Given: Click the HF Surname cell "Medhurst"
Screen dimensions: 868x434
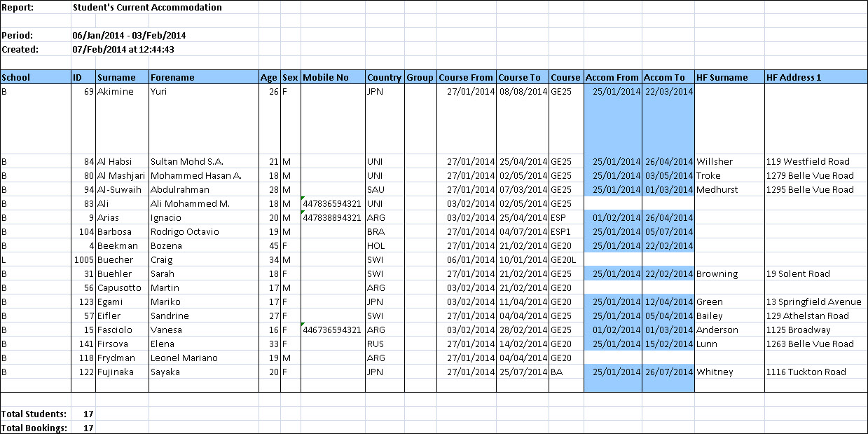Looking at the screenshot, I should pyautogui.click(x=717, y=190).
